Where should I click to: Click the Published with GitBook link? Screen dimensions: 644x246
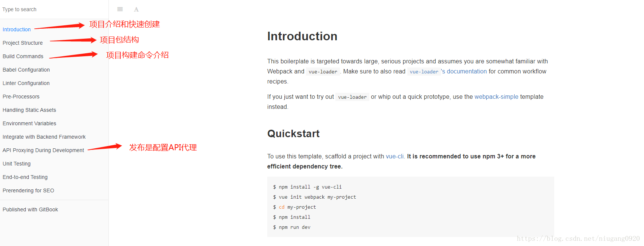pos(30,209)
